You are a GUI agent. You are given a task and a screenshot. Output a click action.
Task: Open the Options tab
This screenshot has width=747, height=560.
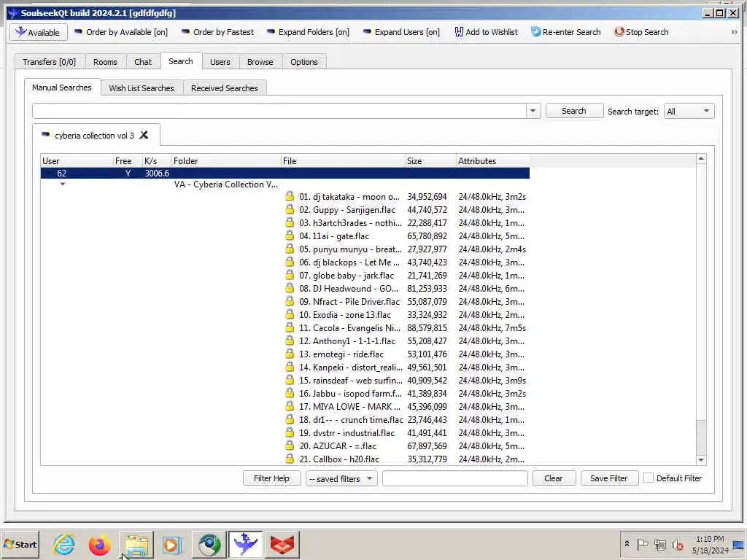point(304,62)
